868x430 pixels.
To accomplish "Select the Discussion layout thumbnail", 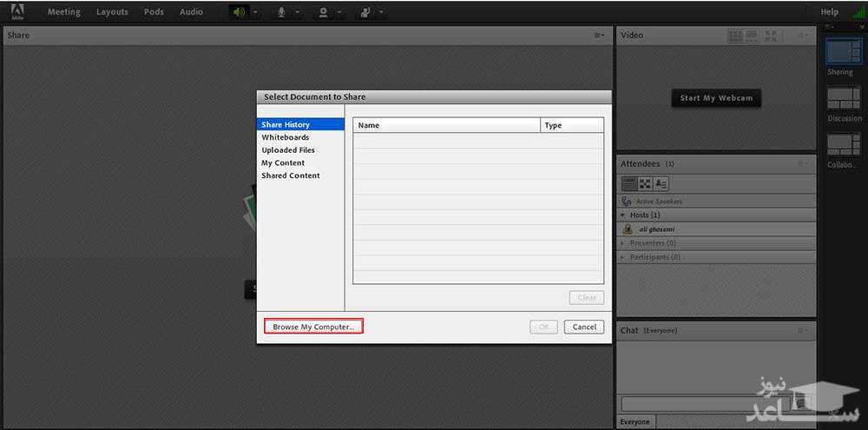I will 844,98.
